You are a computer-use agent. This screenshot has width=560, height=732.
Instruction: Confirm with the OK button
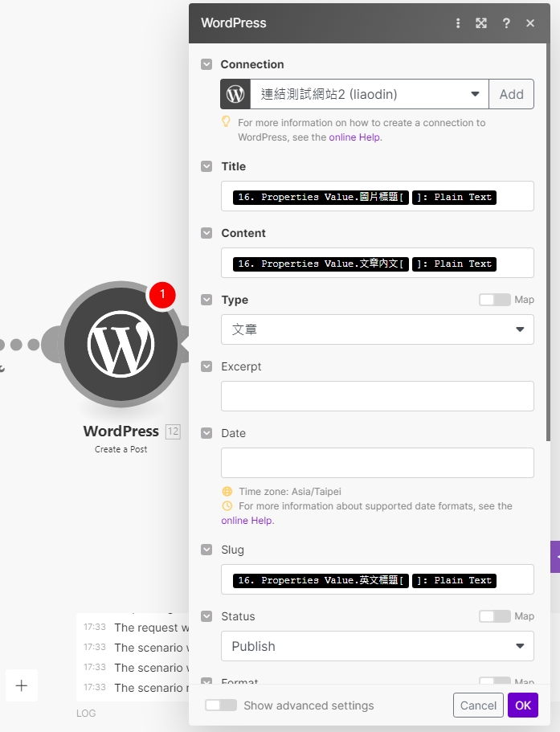click(523, 705)
